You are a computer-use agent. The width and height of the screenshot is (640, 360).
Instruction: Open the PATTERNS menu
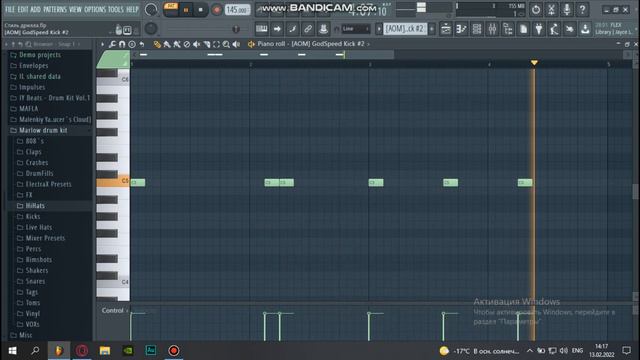coord(55,9)
